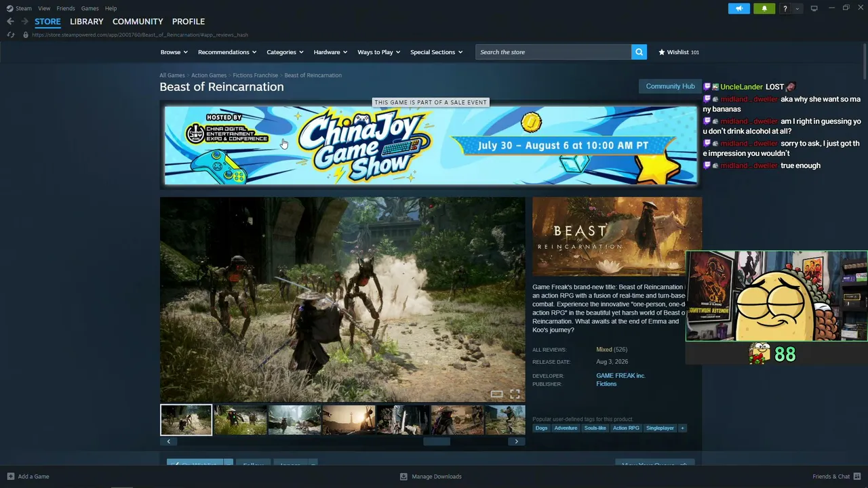Open the Community Hub
The height and width of the screenshot is (488, 868).
pyautogui.click(x=670, y=87)
